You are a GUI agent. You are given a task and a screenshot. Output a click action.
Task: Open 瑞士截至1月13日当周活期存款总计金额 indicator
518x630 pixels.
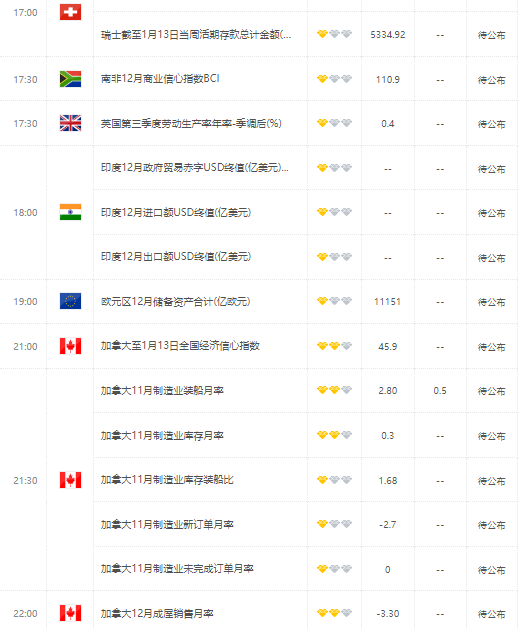coord(196,35)
